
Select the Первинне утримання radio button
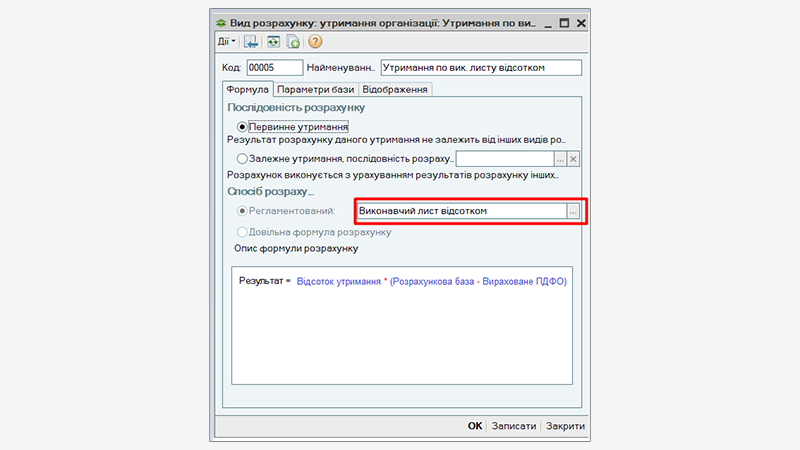click(x=242, y=127)
